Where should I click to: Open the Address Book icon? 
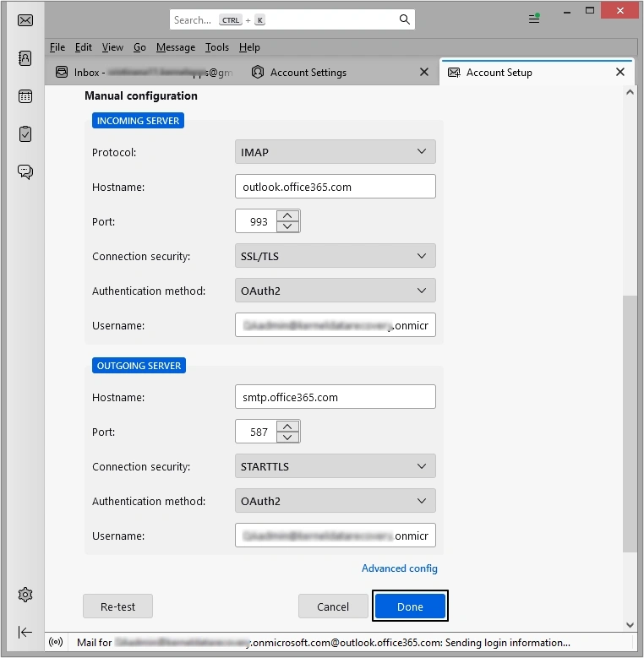25,58
